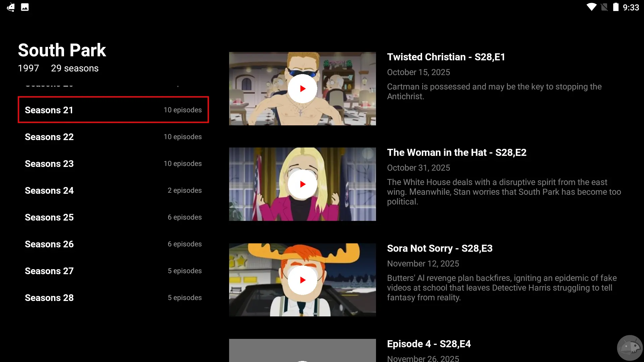Image resolution: width=644 pixels, height=362 pixels.
Task: Switch to Seasons 26
Action: pyautogui.click(x=113, y=244)
